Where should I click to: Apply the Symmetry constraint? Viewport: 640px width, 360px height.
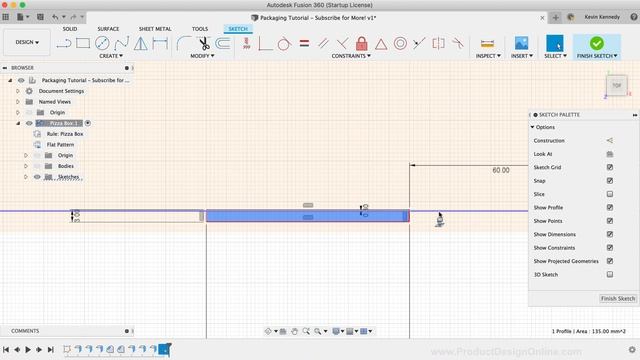(438, 43)
